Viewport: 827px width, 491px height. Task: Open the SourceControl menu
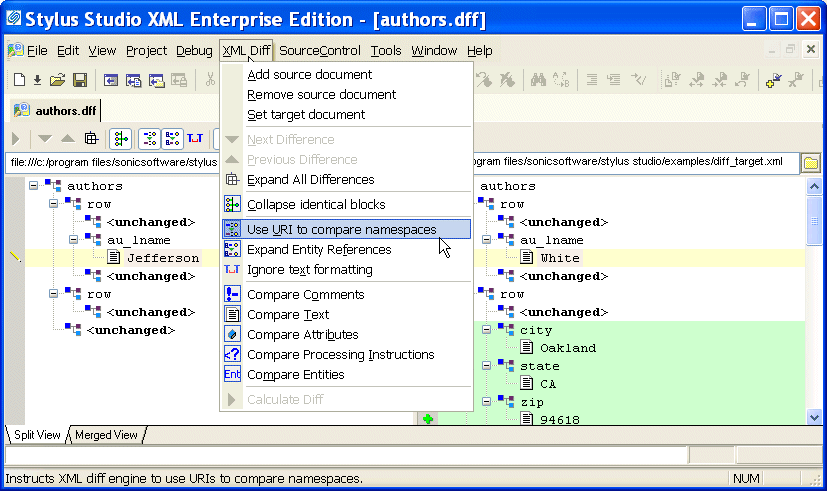pyautogui.click(x=320, y=51)
